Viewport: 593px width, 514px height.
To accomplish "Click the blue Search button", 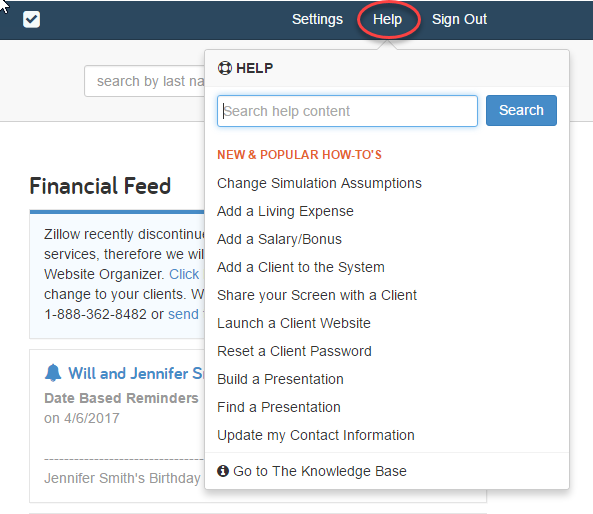I will point(521,110).
